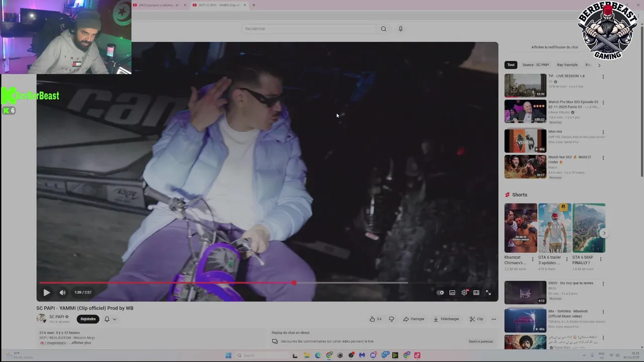Click the notification bell icon
644x362 pixels.
point(107,319)
